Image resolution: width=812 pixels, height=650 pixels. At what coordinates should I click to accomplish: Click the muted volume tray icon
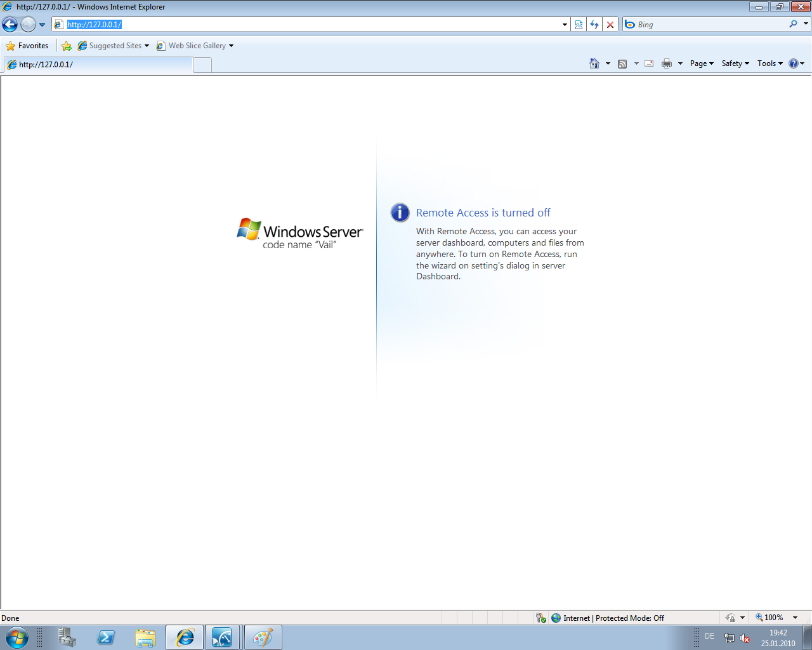745,638
